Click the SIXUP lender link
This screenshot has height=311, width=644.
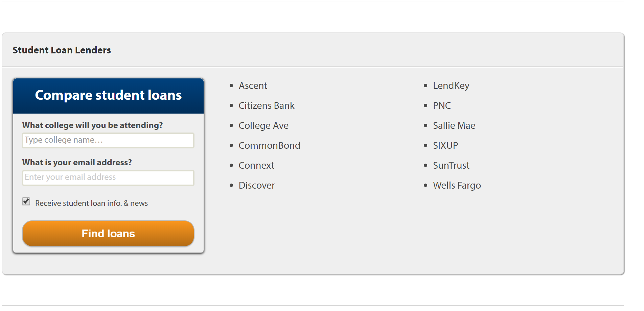tap(445, 146)
